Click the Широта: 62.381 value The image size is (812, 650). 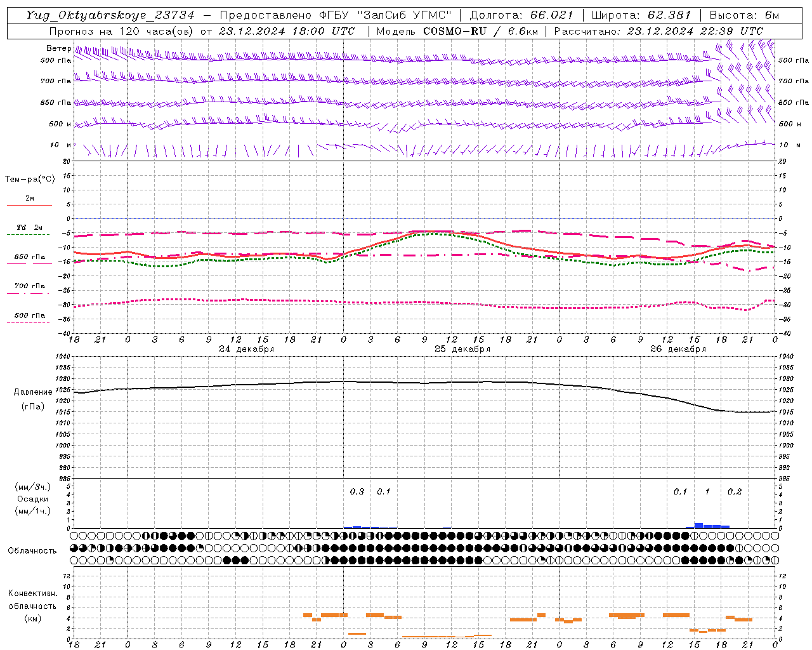pyautogui.click(x=641, y=15)
